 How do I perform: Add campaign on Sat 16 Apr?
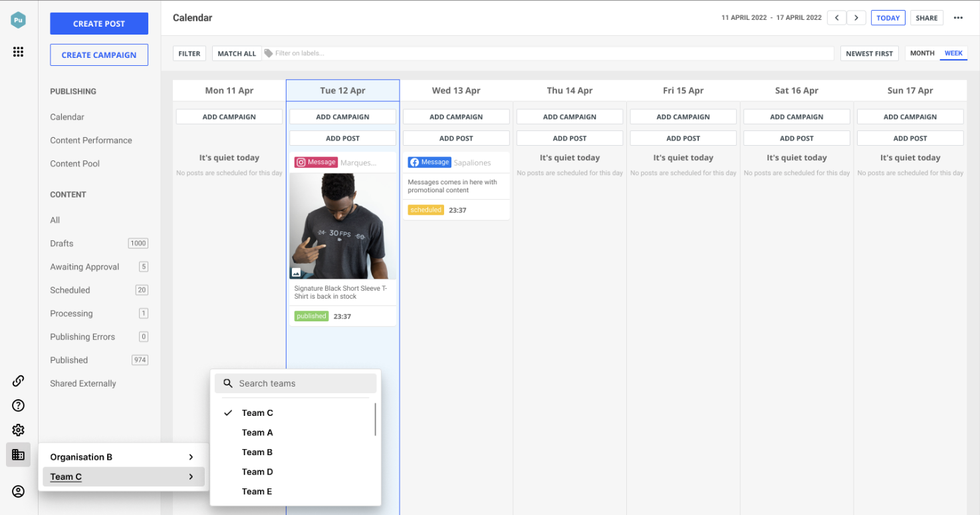pyautogui.click(x=796, y=116)
